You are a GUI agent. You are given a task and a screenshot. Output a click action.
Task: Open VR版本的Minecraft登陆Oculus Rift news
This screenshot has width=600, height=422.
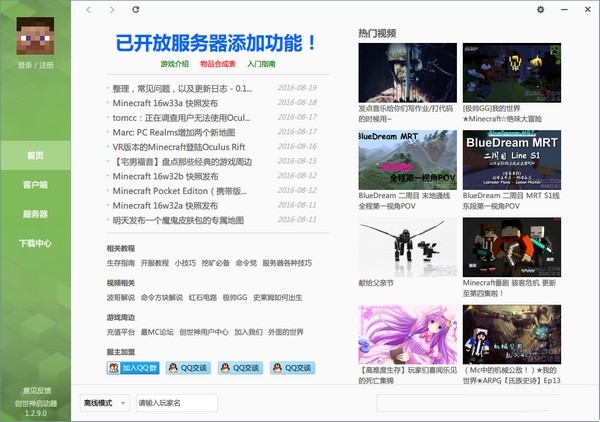179,147
